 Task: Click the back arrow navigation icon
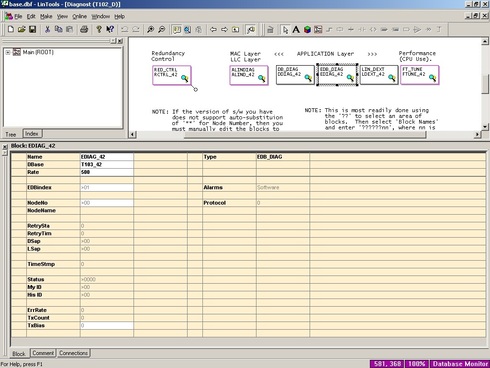click(213, 29)
